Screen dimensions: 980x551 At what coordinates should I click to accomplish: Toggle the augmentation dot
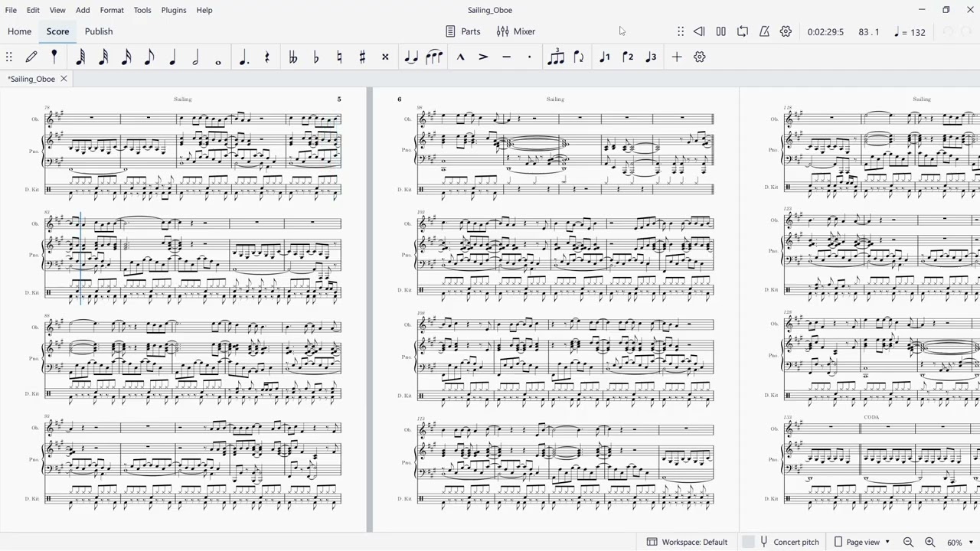pyautogui.click(x=244, y=57)
